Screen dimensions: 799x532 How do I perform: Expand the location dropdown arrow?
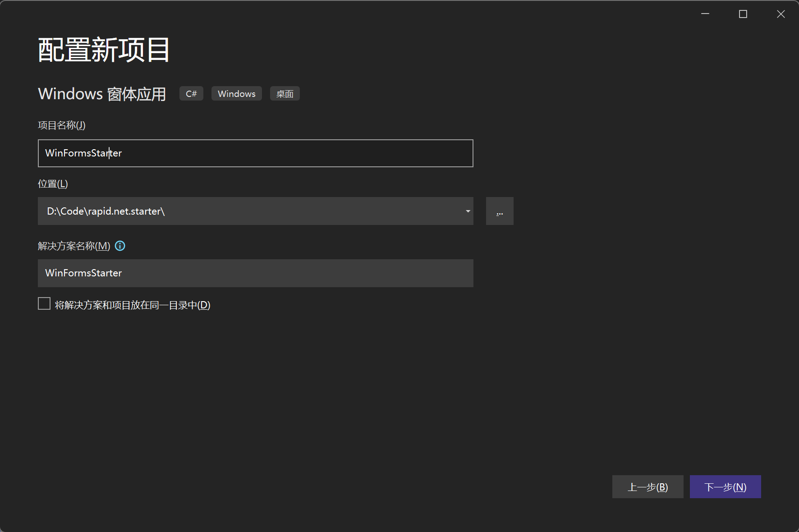click(x=468, y=211)
